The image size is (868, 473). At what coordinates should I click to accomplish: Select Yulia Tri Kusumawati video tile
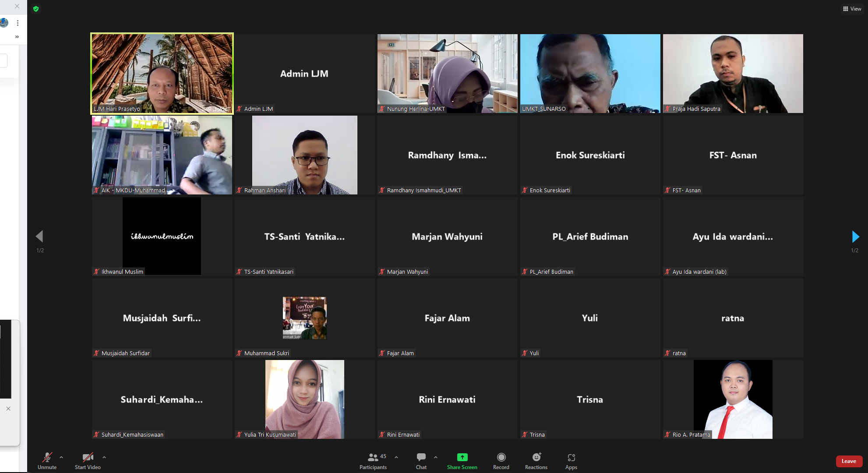pyautogui.click(x=305, y=399)
